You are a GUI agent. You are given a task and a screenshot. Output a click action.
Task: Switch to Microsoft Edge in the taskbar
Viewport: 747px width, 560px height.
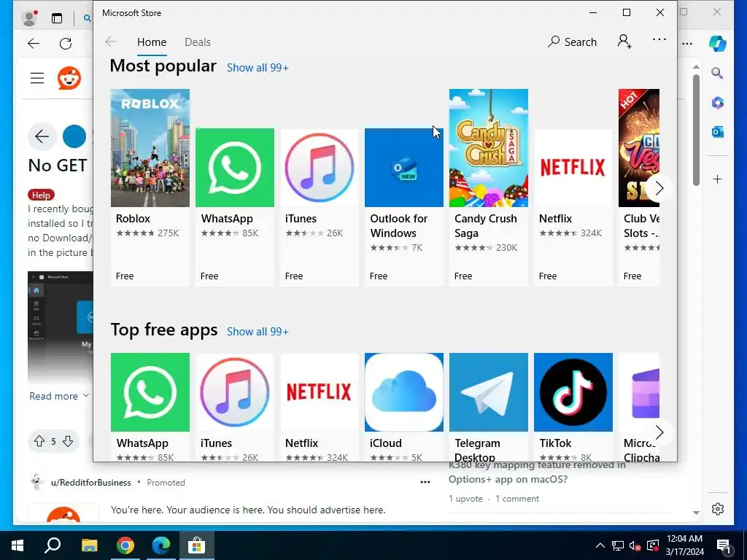coord(161,545)
